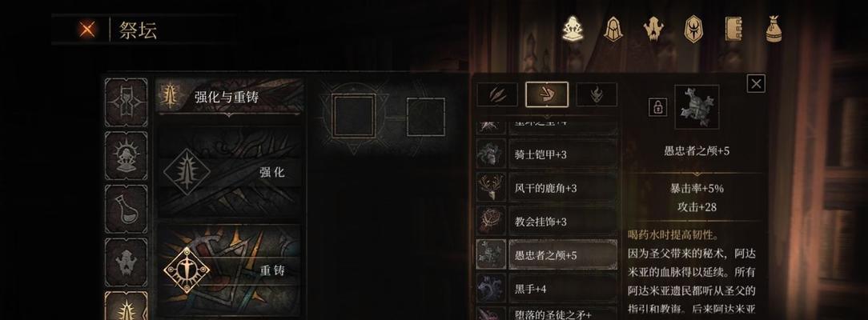
Task: Open the journal book icon in top bar
Action: (733, 30)
